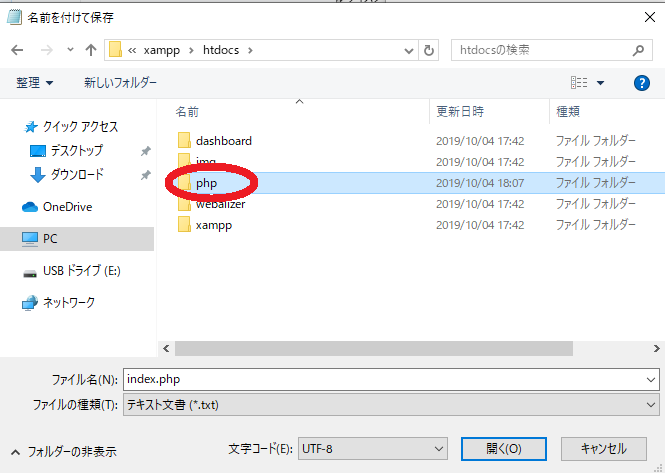Click the 2019/10/04 18:07 date cell
The height and width of the screenshot is (473, 665).
tap(480, 183)
